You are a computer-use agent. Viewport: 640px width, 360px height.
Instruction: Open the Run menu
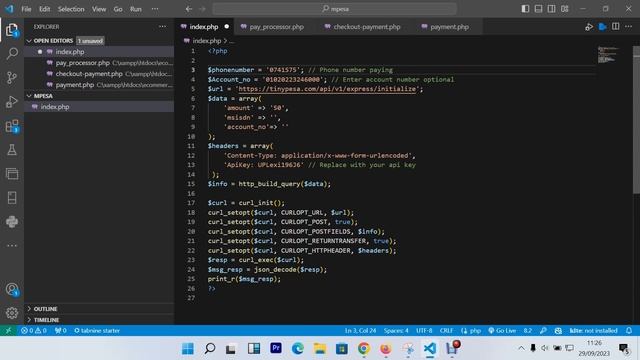coord(136,9)
